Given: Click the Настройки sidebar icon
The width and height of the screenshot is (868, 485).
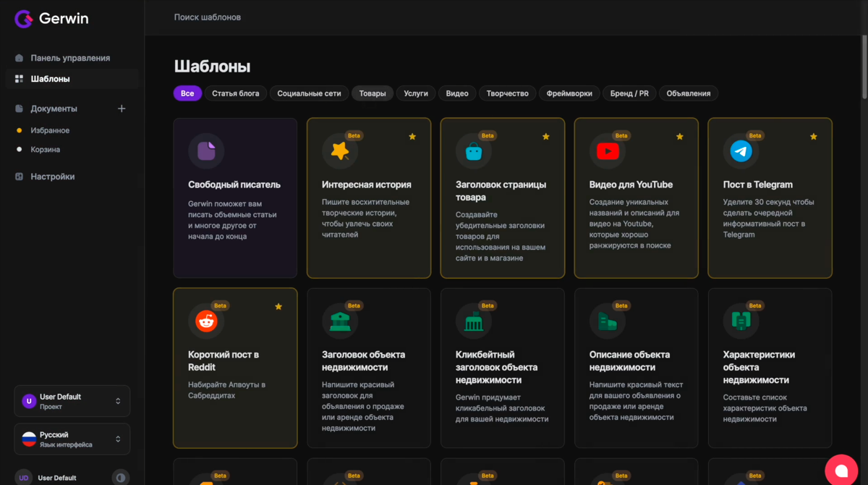Looking at the screenshot, I should (x=20, y=177).
